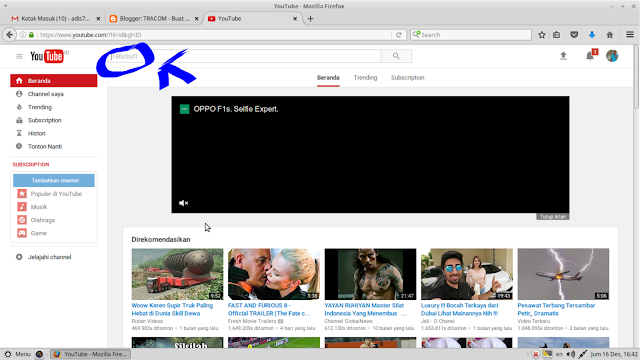Go back with the Firefox back arrow
The width and height of the screenshot is (640, 360).
pos(9,35)
